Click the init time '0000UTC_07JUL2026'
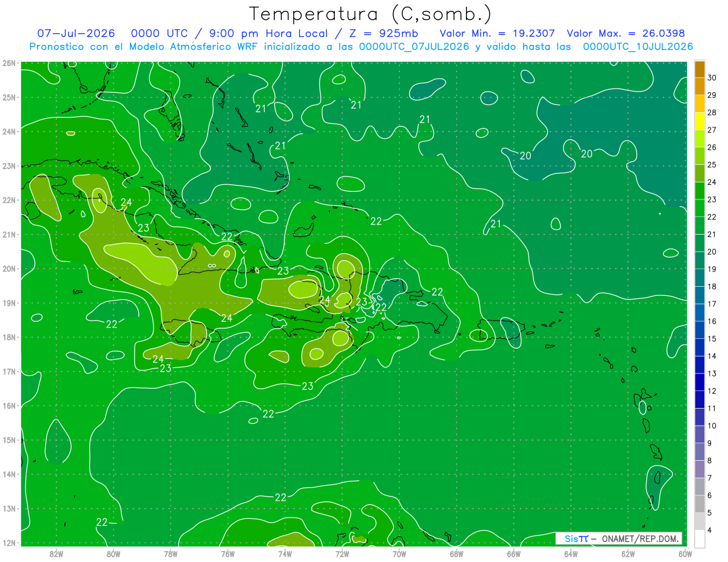Image resolution: width=728 pixels, height=562 pixels. (414, 47)
